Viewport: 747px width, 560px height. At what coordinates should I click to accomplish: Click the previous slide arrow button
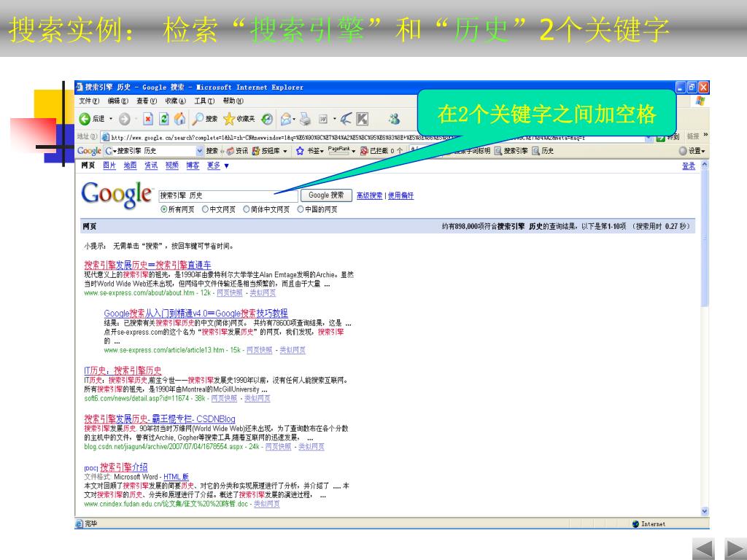(x=703, y=548)
